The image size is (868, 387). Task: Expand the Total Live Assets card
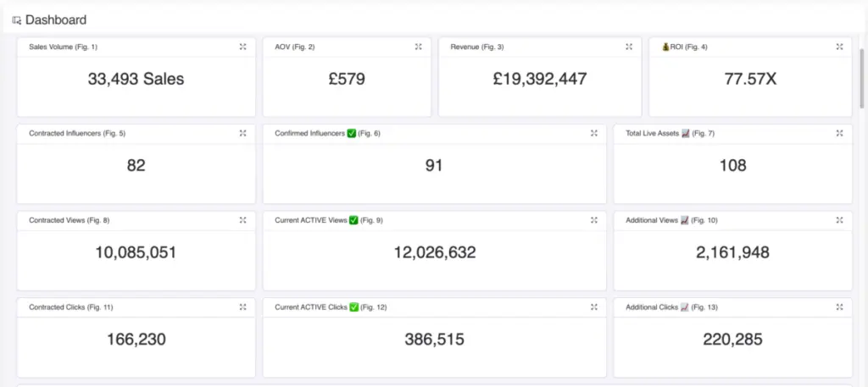(839, 133)
